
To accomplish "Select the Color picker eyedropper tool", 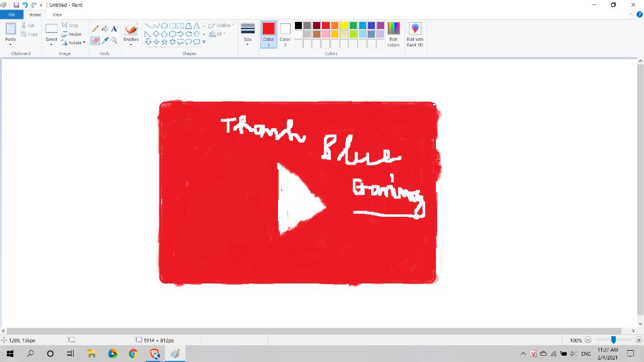I will pos(105,41).
